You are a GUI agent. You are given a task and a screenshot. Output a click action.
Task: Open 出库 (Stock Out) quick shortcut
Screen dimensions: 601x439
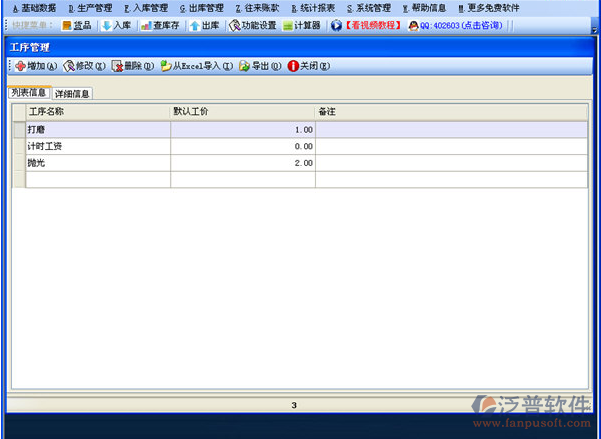(x=195, y=25)
